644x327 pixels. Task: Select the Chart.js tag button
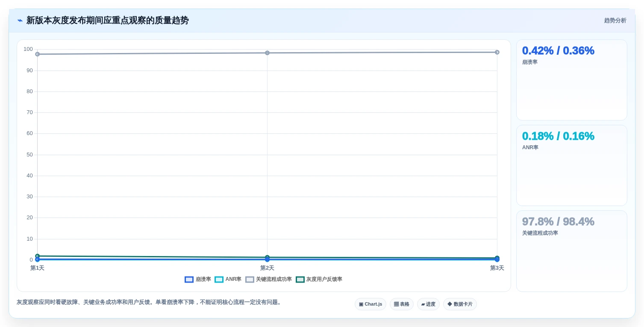(x=371, y=304)
